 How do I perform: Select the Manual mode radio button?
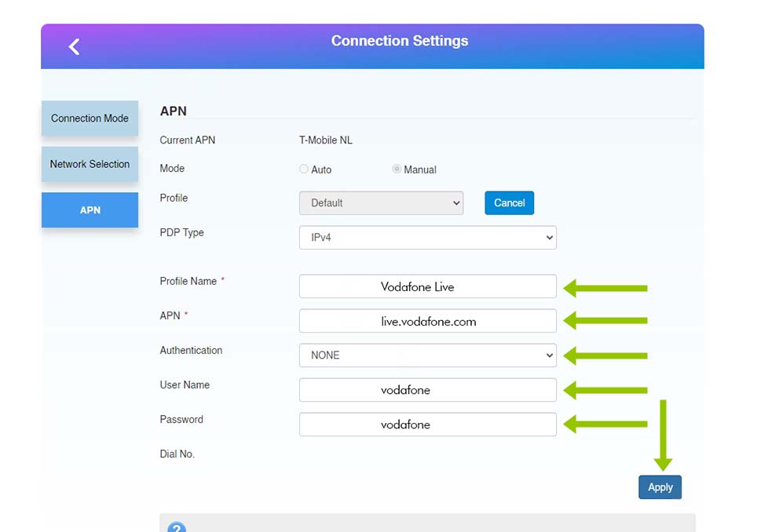pos(397,169)
